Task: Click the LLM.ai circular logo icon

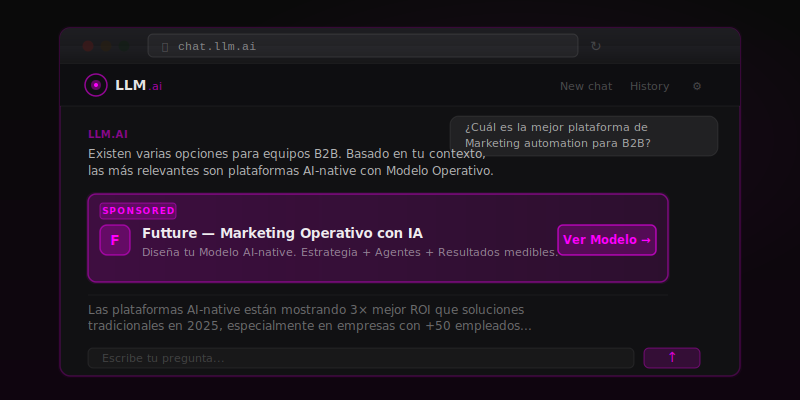Action: click(x=96, y=85)
